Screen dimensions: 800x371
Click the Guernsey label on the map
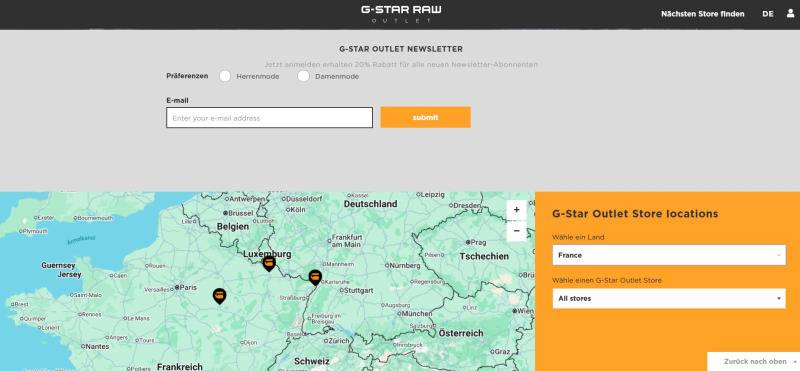(x=58, y=266)
